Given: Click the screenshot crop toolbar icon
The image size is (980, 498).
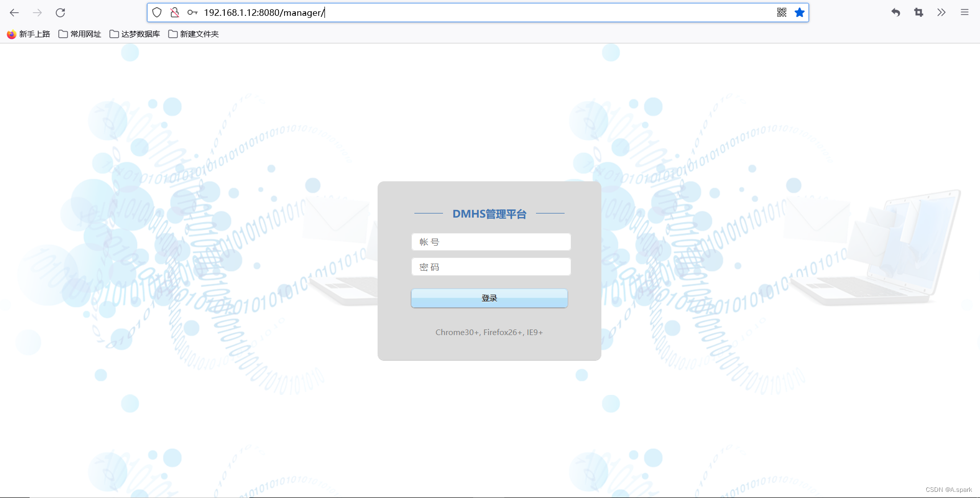Looking at the screenshot, I should coord(919,13).
